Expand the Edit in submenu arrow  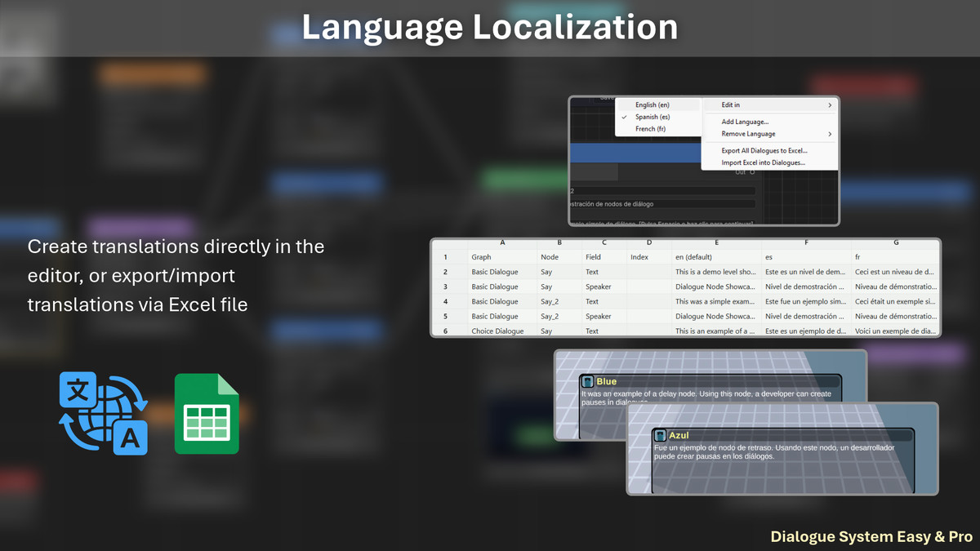pyautogui.click(x=830, y=105)
